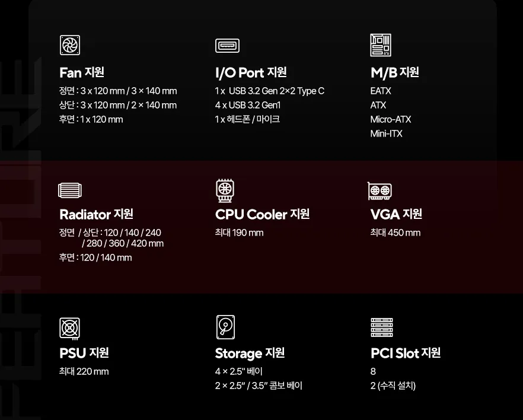Select the Fan 지원 heading

coord(82,72)
